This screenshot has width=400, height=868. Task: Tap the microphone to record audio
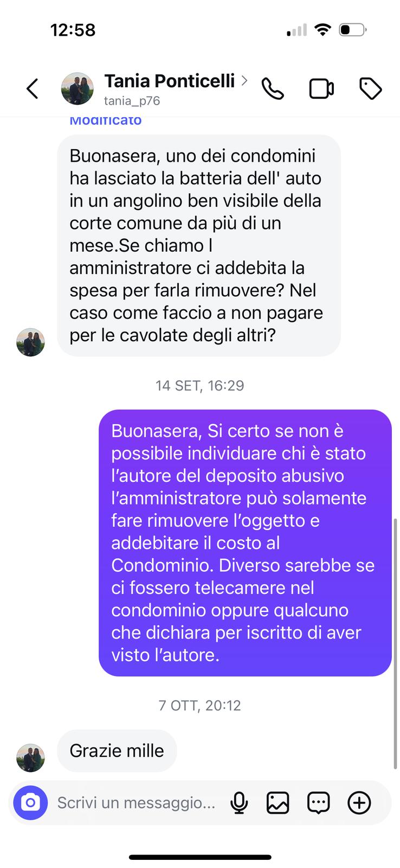pos(239,802)
